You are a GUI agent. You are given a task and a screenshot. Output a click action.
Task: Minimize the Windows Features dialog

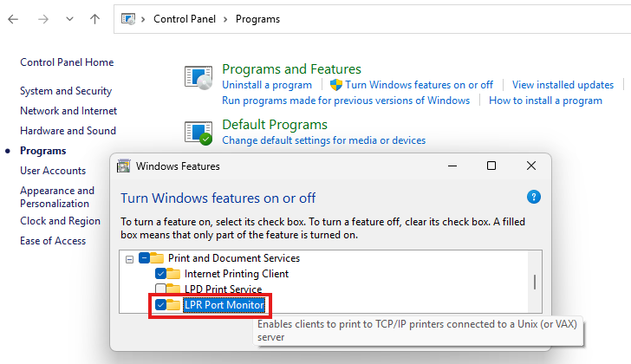click(452, 166)
